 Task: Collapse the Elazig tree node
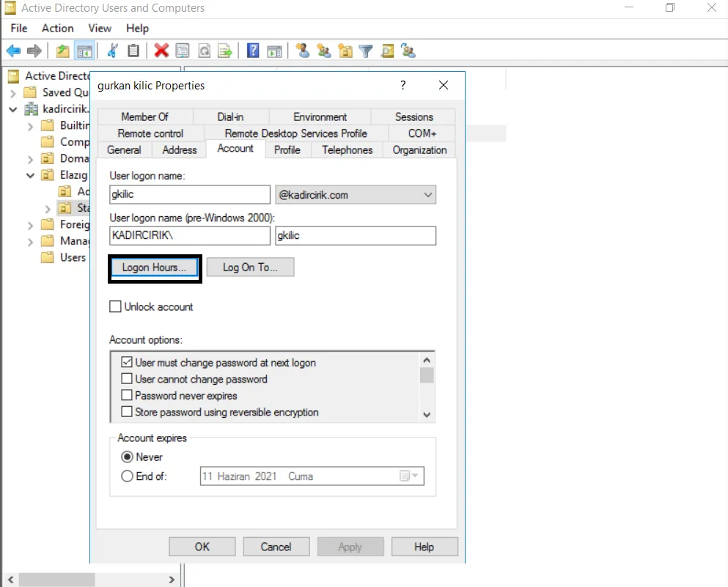pyautogui.click(x=30, y=175)
